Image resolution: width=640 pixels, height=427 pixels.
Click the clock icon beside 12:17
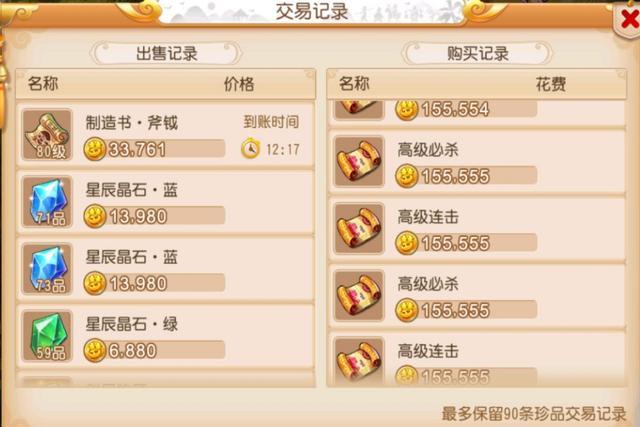(250, 149)
